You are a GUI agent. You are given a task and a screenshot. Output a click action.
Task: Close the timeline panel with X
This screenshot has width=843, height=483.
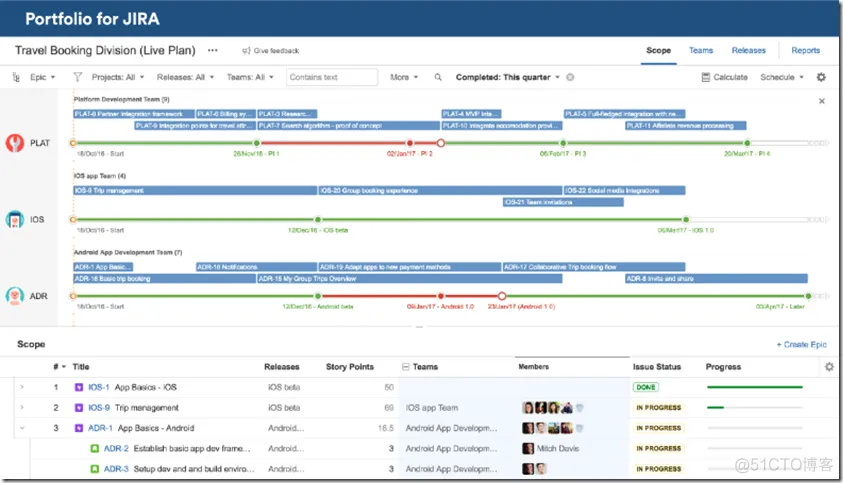click(821, 101)
